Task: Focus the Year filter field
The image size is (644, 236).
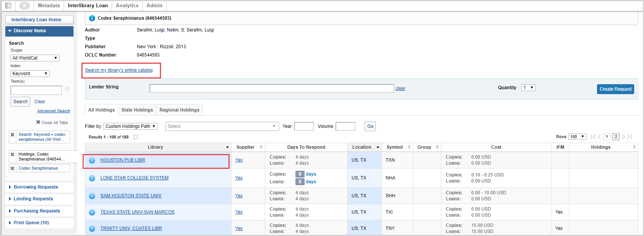Action: tap(304, 126)
